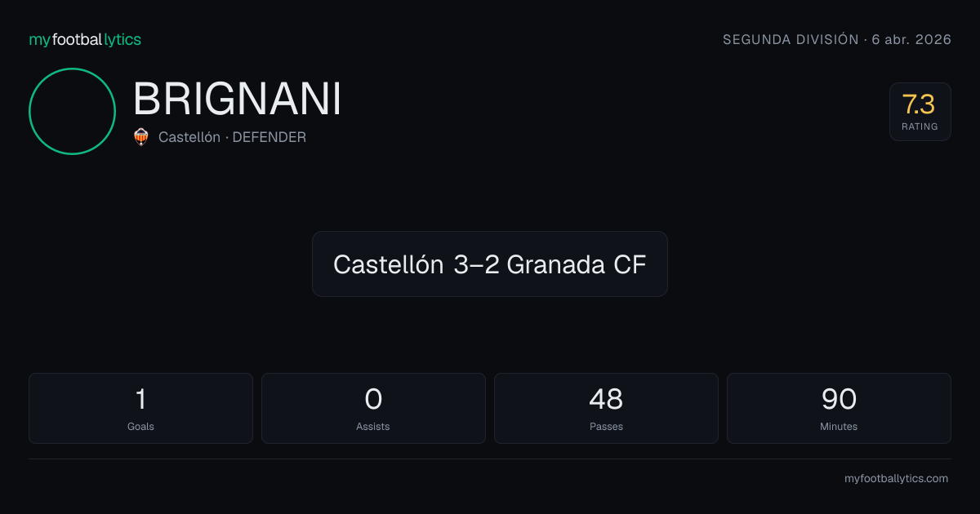Click the Castellón club crest icon
The image size is (980, 514).
click(141, 137)
